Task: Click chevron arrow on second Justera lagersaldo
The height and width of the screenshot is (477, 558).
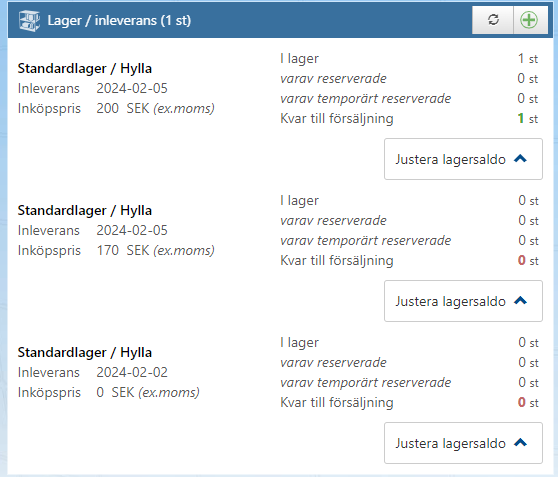Action: tap(520, 300)
